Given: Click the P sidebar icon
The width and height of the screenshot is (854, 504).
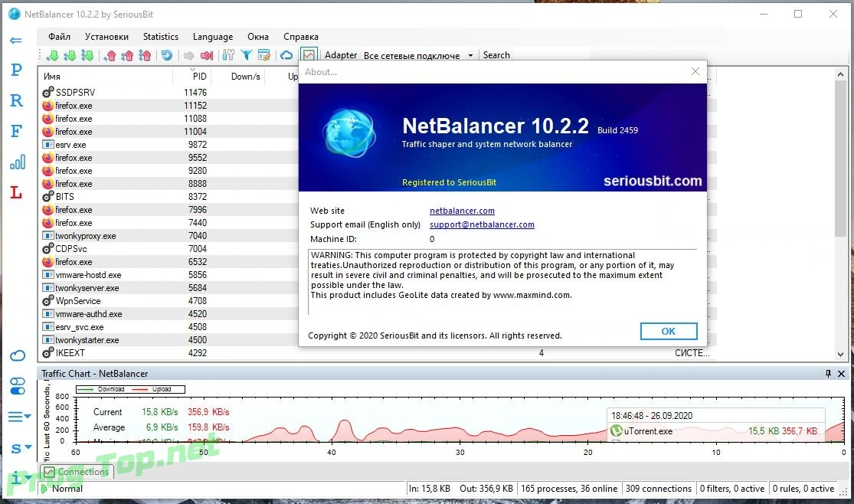Looking at the screenshot, I should click(x=16, y=70).
